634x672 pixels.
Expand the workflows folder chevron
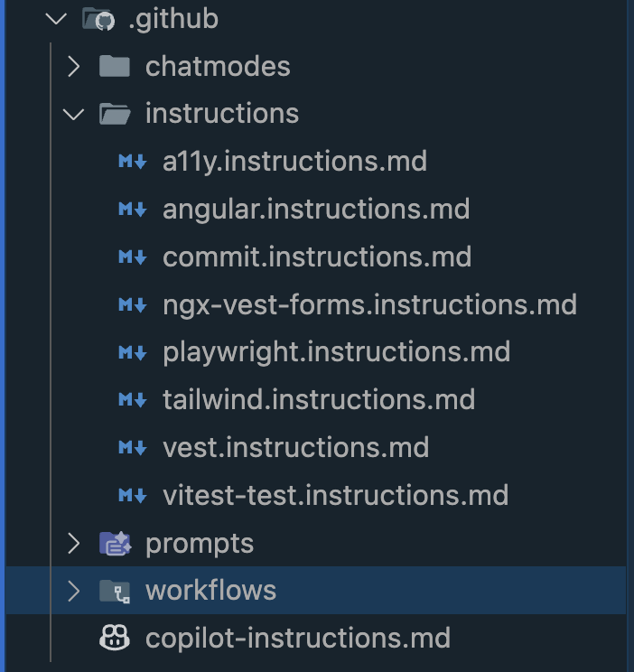[74, 591]
